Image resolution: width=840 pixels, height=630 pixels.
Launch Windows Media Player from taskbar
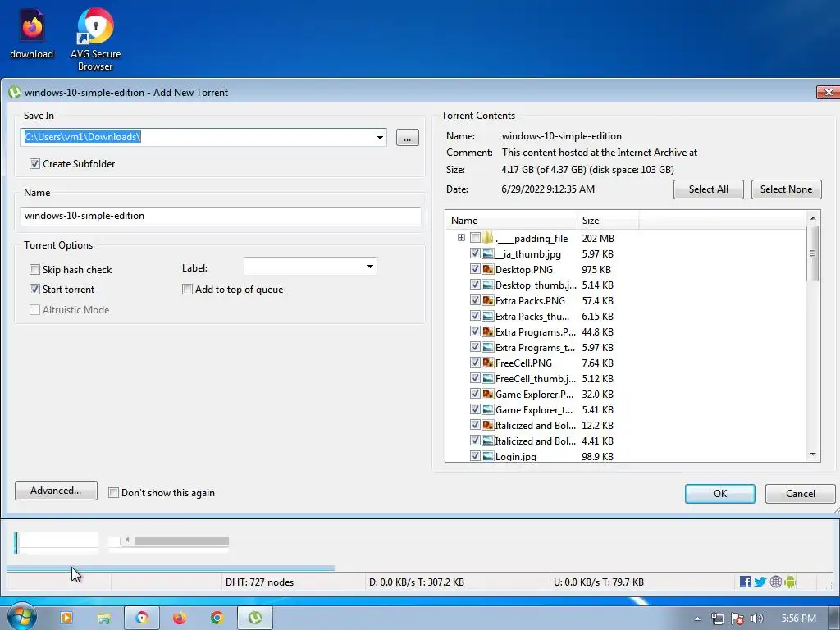(x=66, y=619)
